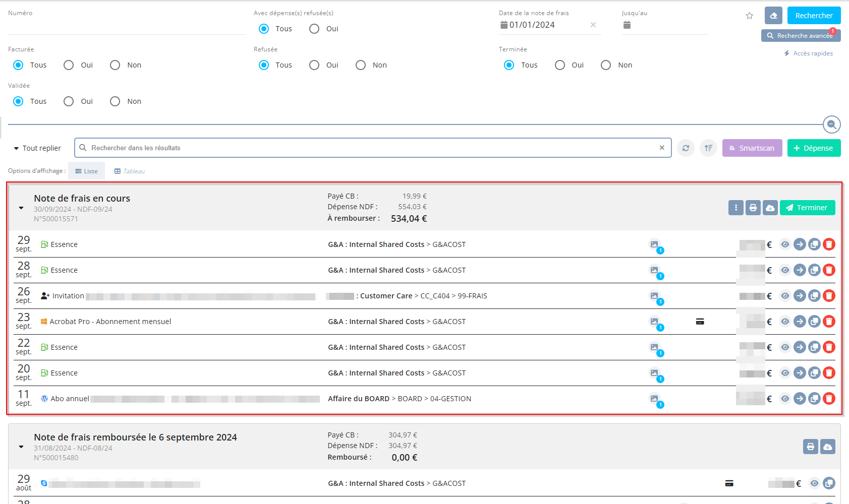
Task: Delete the 26 sept. Invitation expense
Action: click(829, 296)
